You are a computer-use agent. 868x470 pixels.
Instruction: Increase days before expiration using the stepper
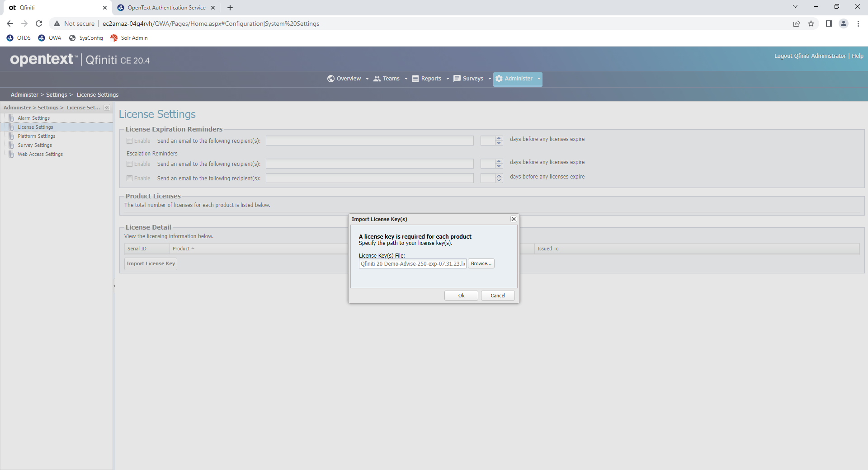[498, 138]
